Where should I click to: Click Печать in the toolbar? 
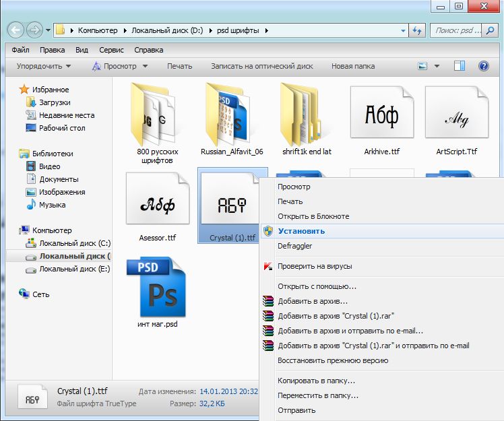coord(179,66)
